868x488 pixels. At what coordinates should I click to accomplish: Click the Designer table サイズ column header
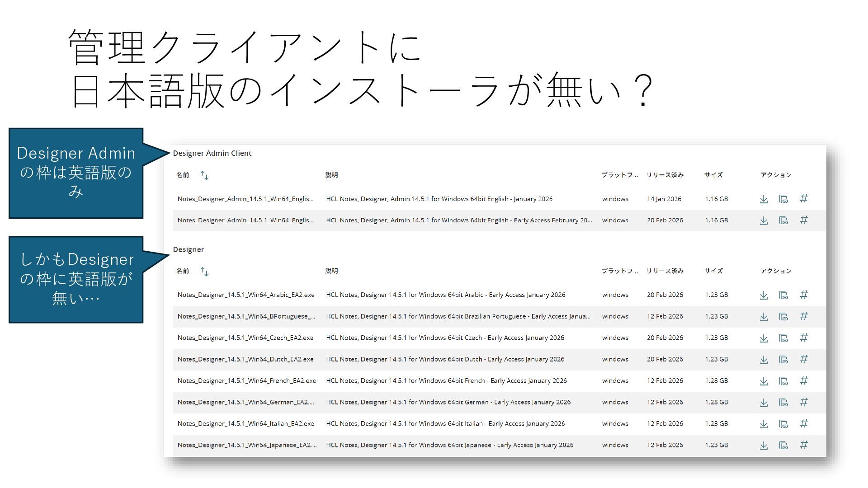pos(713,271)
